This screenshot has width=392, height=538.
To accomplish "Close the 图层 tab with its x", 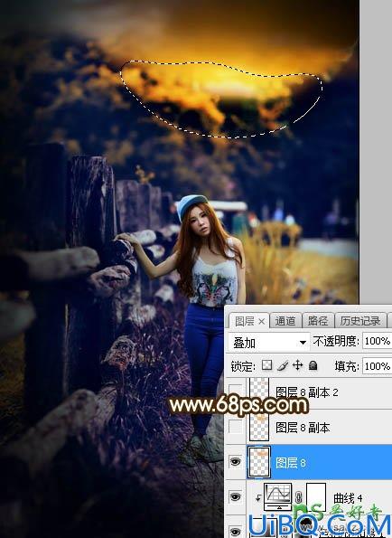I will (x=261, y=322).
